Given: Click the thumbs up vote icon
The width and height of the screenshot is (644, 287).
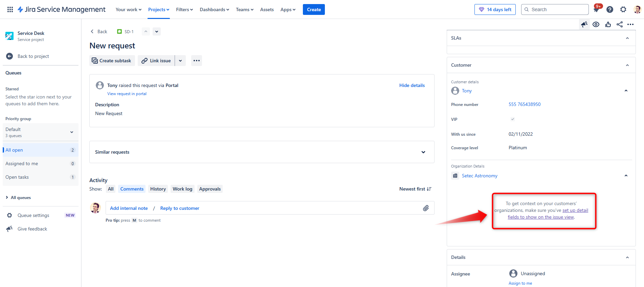Looking at the screenshot, I should (x=608, y=24).
